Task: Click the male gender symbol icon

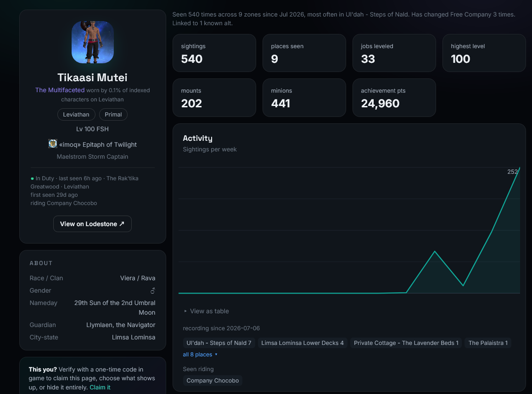Action: click(153, 291)
